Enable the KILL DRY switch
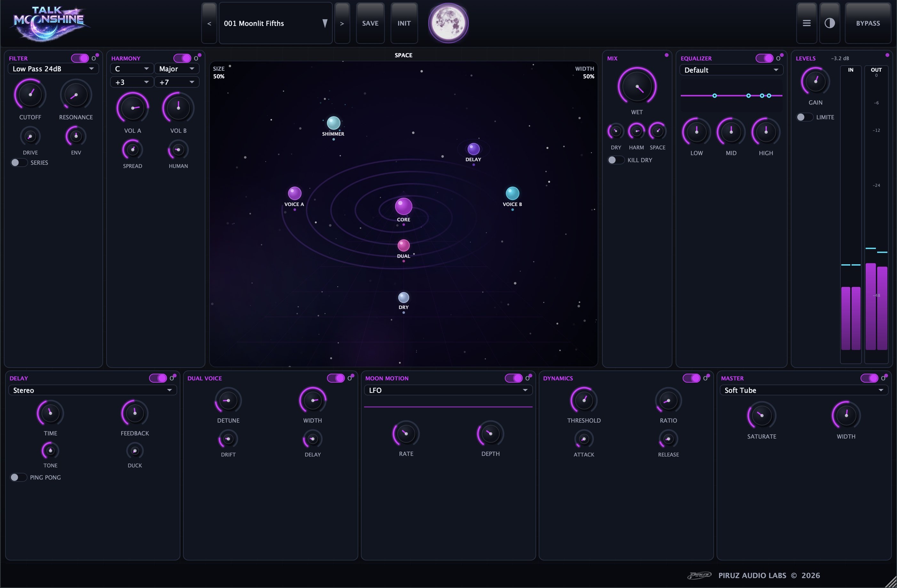897x588 pixels. click(616, 160)
